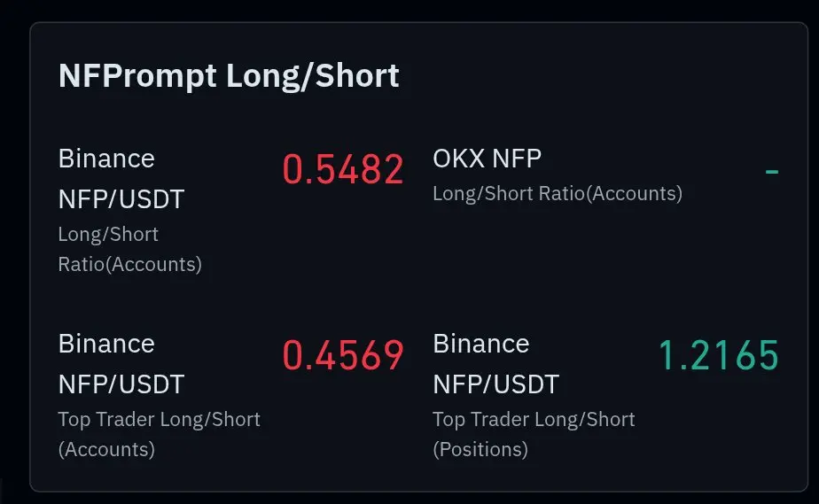
Task: Click the word Binance in the top-left metric
Action: tap(106, 159)
